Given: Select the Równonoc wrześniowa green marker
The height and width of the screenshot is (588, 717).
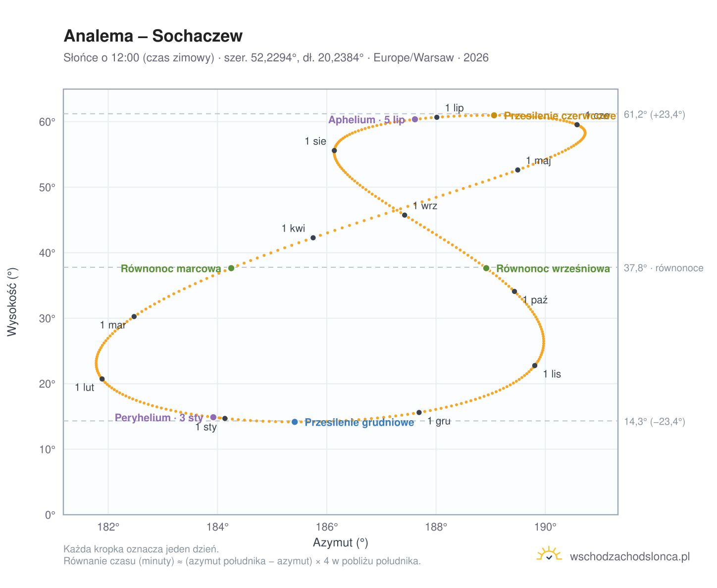Looking at the screenshot, I should click(x=486, y=268).
